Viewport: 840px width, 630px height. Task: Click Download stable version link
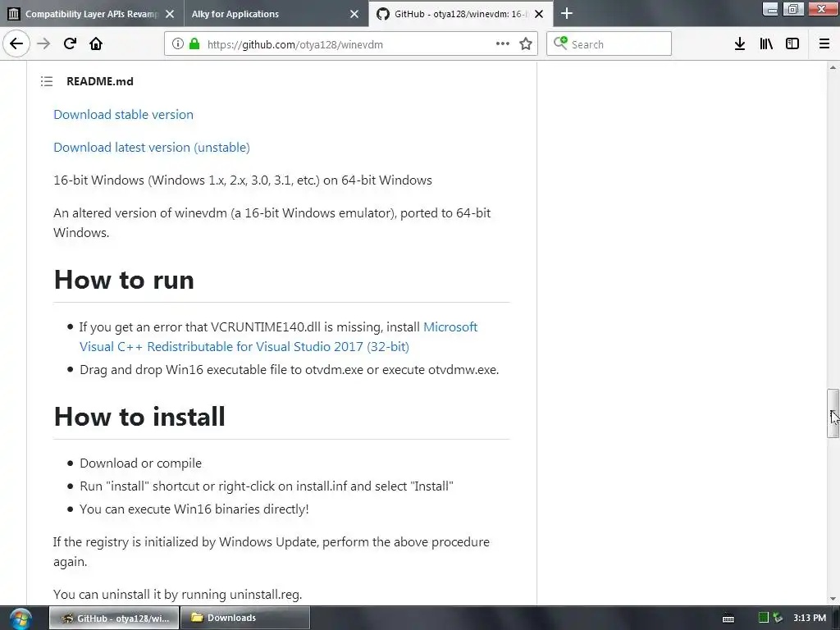pos(123,115)
